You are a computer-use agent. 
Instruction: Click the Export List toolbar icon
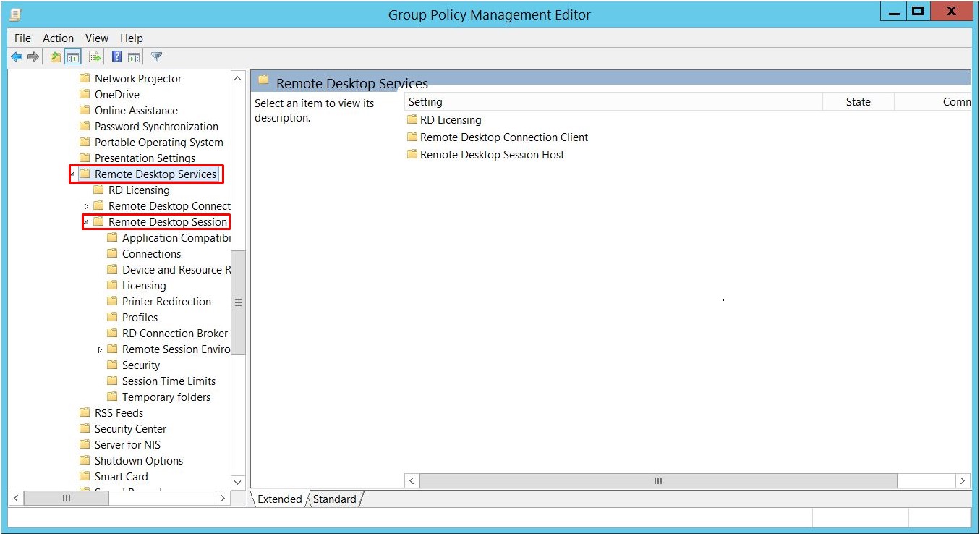pos(94,57)
